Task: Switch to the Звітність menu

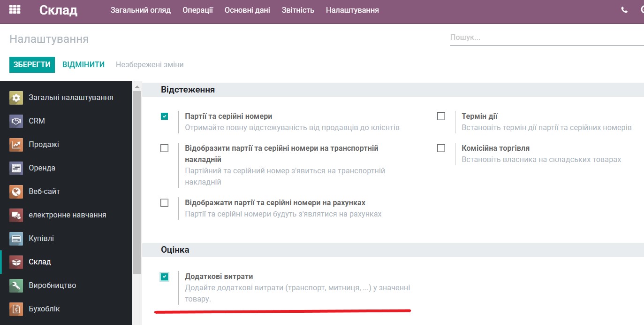Action: click(298, 9)
